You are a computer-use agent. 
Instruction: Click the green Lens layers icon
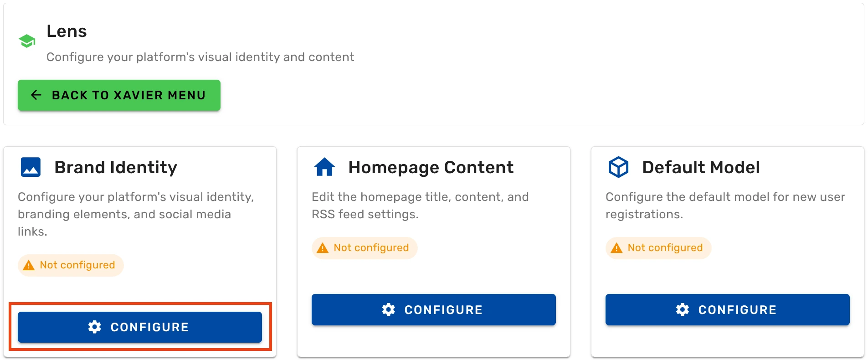27,41
